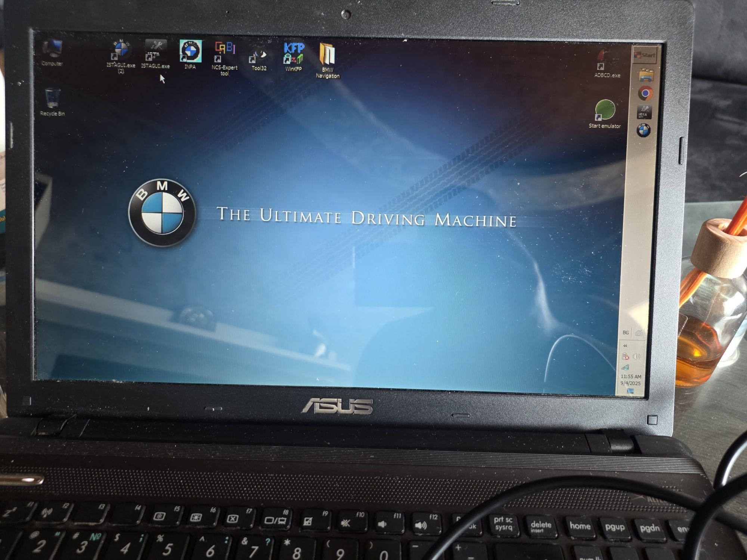Image resolution: width=747 pixels, height=560 pixels.
Task: Launch the ISTAGUI.exe shortcut without (2)
Action: coord(155,55)
